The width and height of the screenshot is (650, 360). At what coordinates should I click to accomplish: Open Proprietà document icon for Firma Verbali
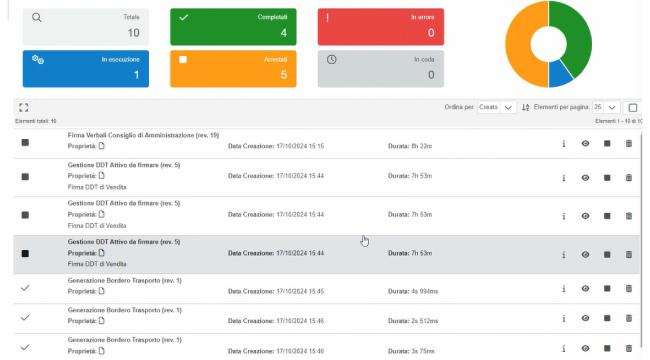click(102, 146)
